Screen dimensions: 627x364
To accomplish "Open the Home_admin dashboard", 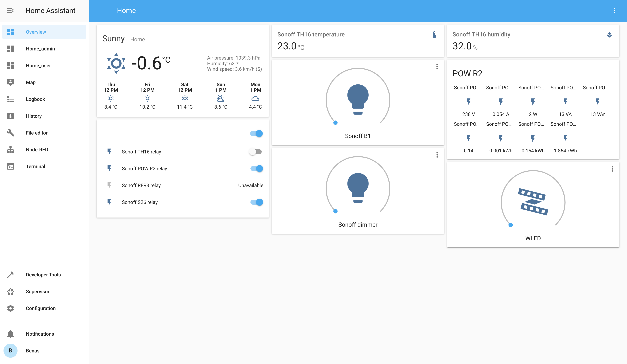I will click(x=40, y=49).
